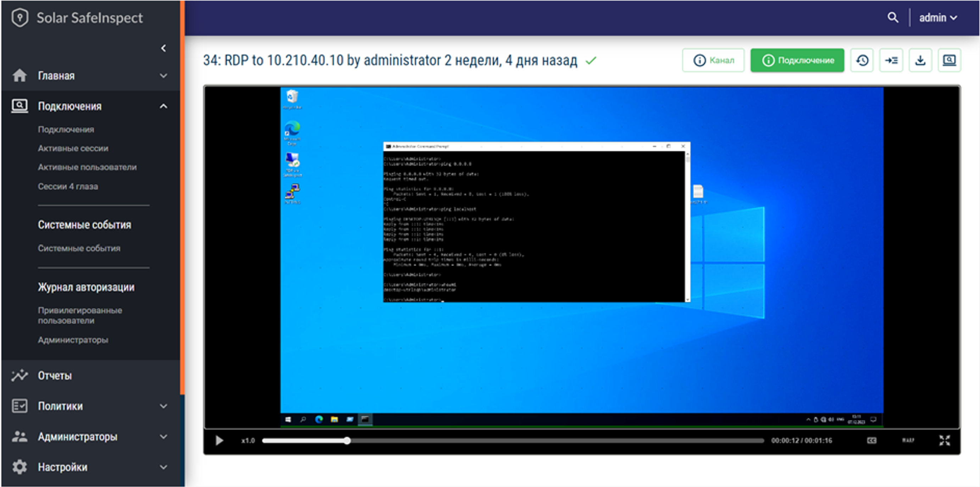Collapse the sidebar with the left chevron

(163, 48)
